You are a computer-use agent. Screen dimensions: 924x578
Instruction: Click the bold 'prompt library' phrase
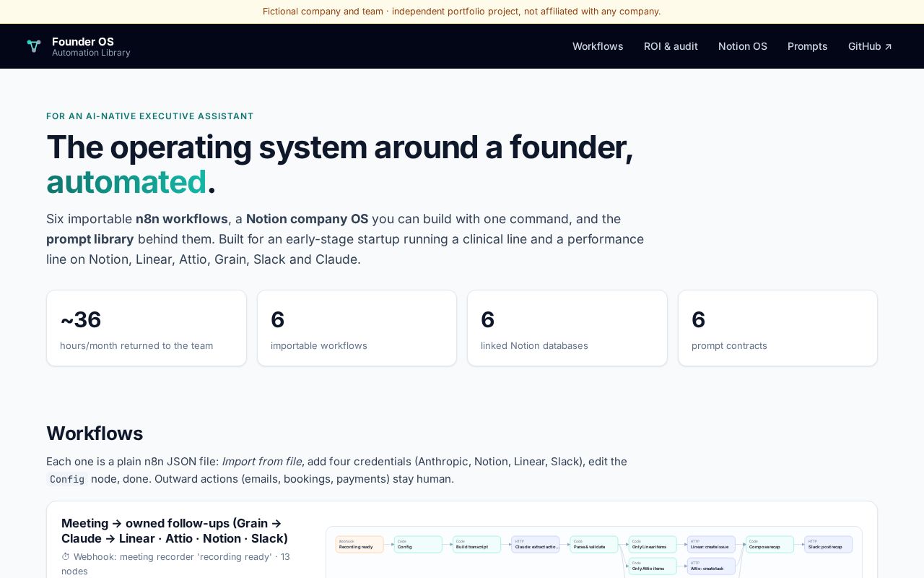(x=90, y=239)
